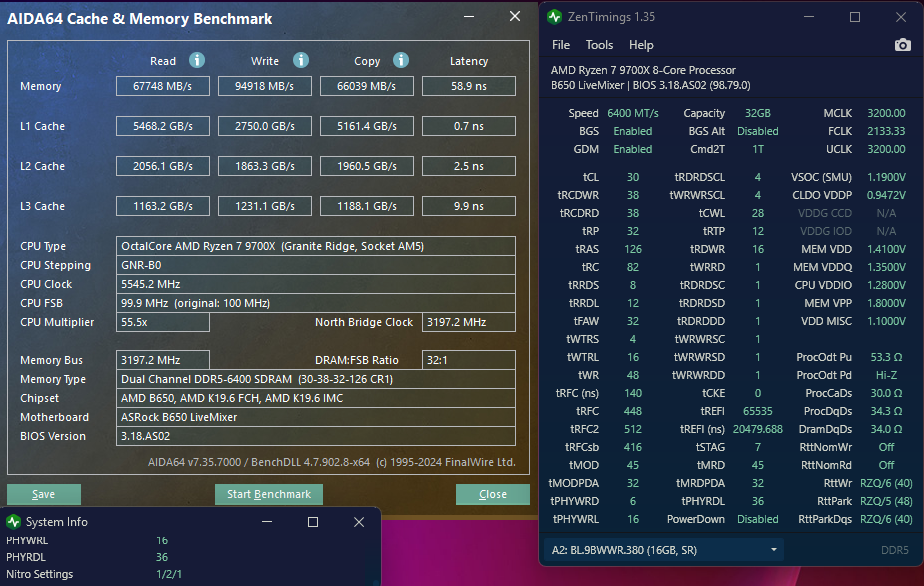Image resolution: width=924 pixels, height=586 pixels.
Task: Click the PHYRDL 36 value in System Info
Action: pyautogui.click(x=162, y=557)
